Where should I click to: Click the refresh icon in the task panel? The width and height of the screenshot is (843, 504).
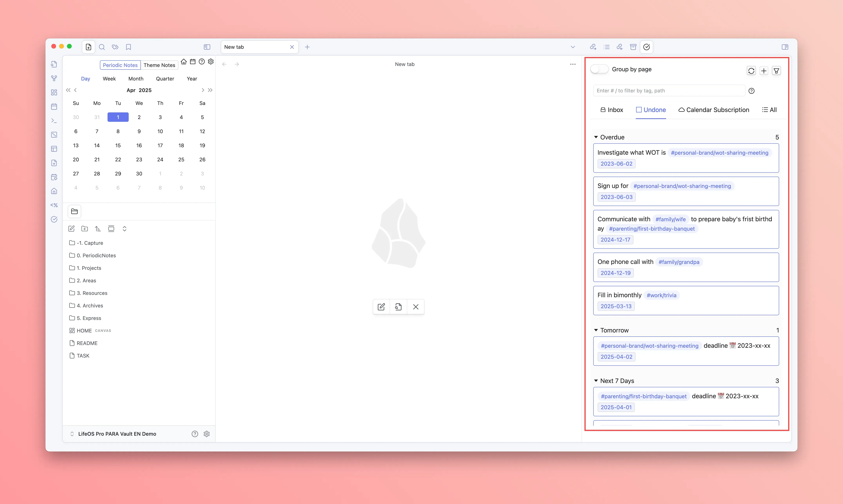pyautogui.click(x=751, y=71)
